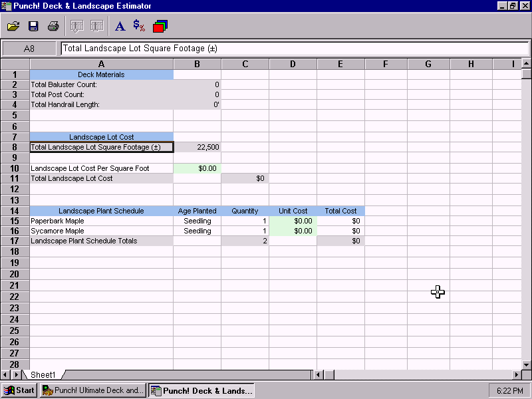Select the 'Total Baluster Count:' cell

pyautogui.click(x=102, y=84)
